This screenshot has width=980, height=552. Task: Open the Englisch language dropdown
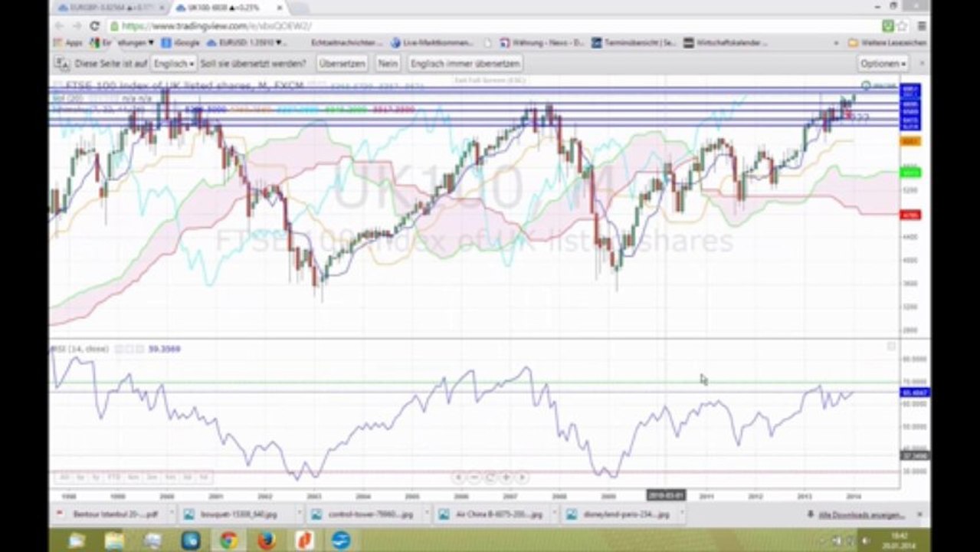174,64
